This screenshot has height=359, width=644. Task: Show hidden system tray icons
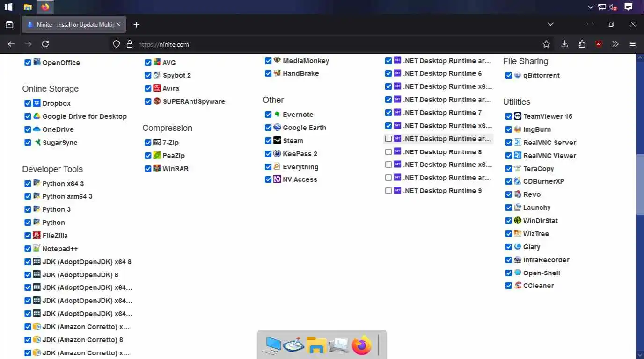pyautogui.click(x=591, y=7)
